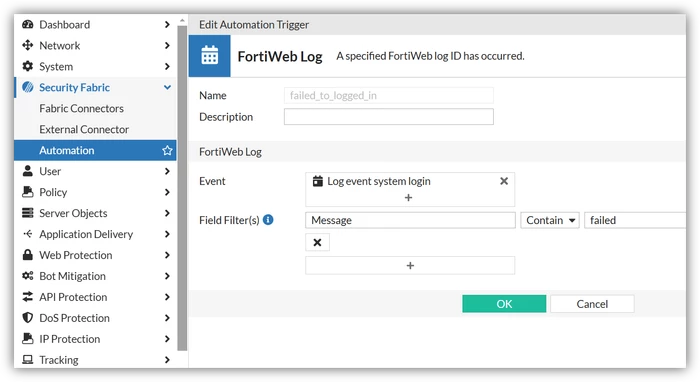
Task: Click the IP Protection icon
Action: [x=28, y=339]
